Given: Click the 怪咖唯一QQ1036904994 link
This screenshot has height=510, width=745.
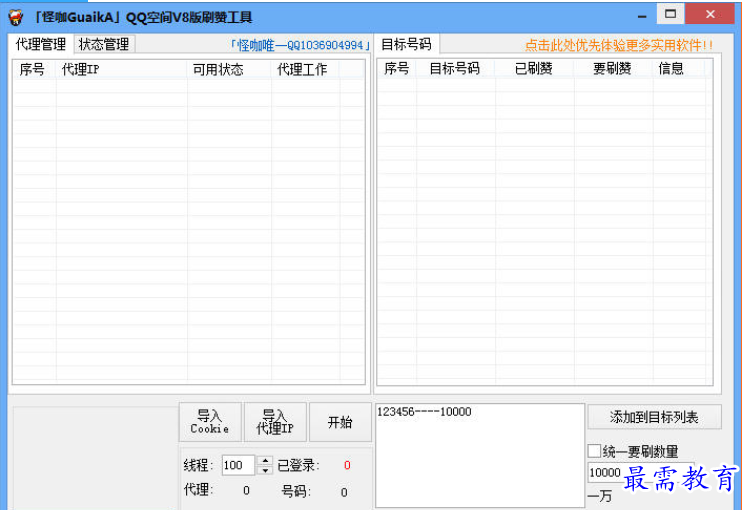Looking at the screenshot, I should (x=300, y=45).
